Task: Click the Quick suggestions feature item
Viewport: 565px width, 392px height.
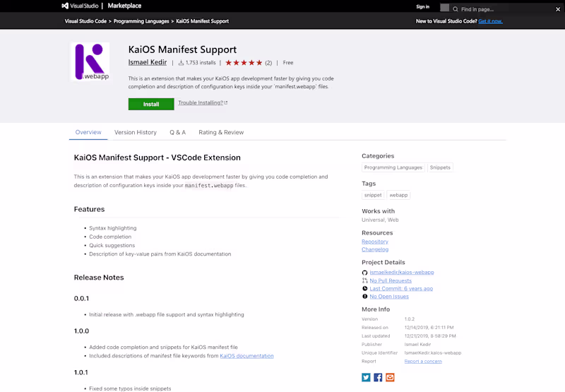Action: pos(112,245)
